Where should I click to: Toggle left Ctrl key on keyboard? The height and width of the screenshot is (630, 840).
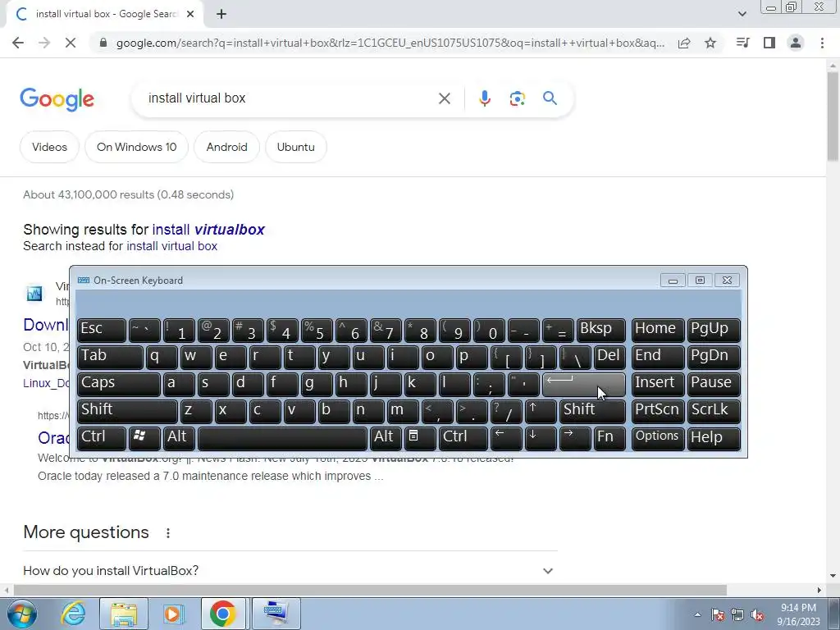pos(101,438)
